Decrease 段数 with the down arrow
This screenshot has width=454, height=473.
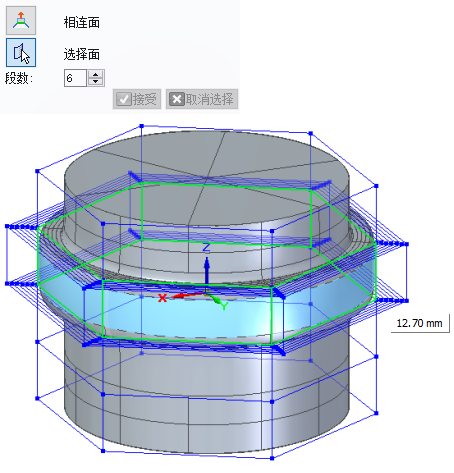[x=96, y=82]
